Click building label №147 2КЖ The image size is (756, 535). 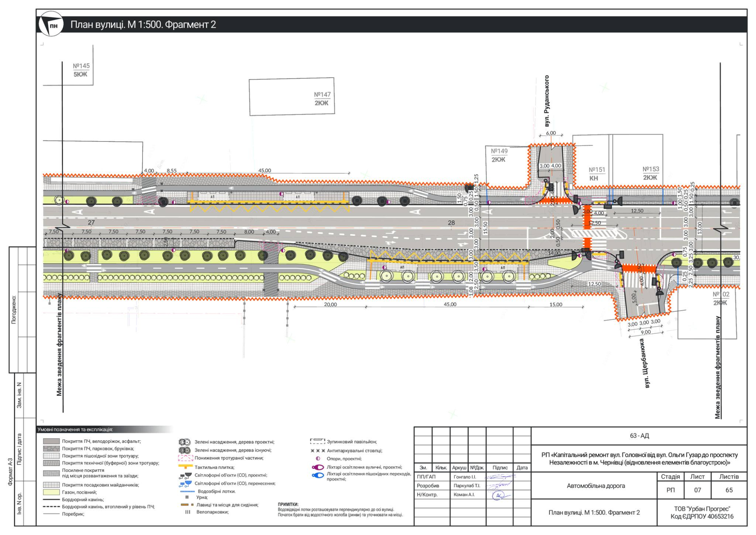tap(322, 99)
